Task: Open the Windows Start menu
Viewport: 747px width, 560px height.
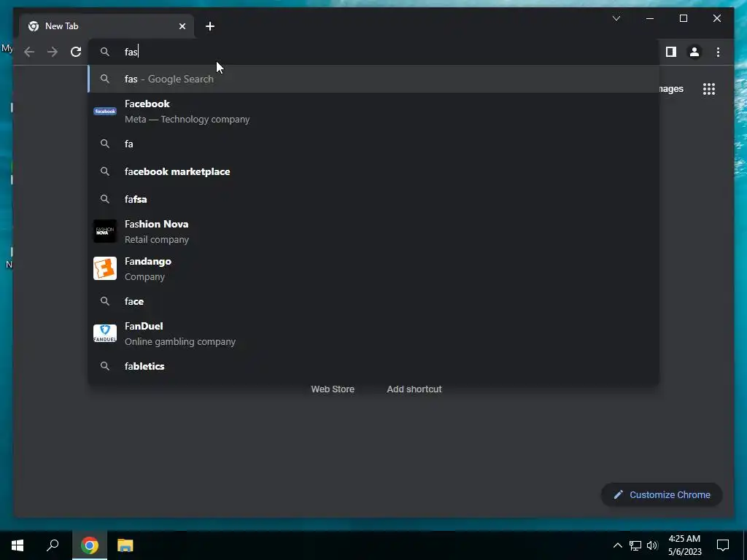Action: pyautogui.click(x=18, y=545)
